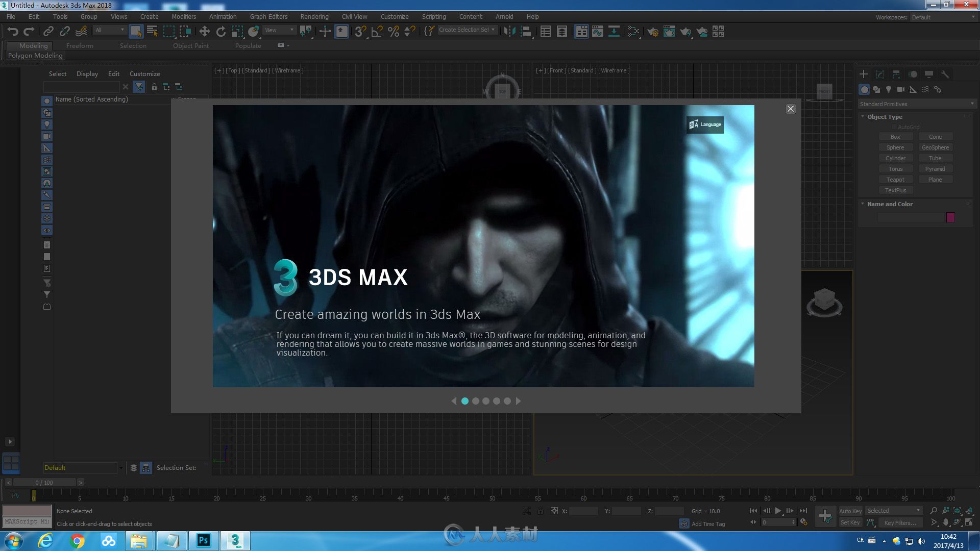
Task: Toggle the Auto Key recording mode
Action: coord(849,511)
